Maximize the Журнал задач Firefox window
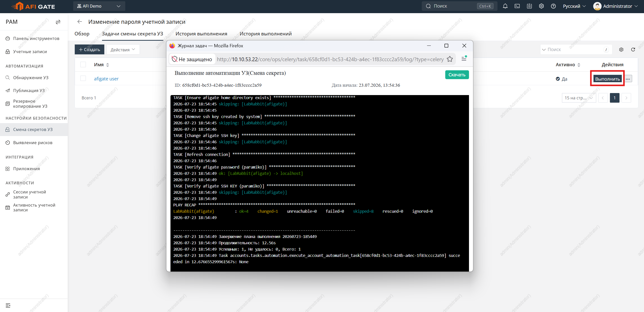This screenshot has width=644, height=312. point(446,46)
